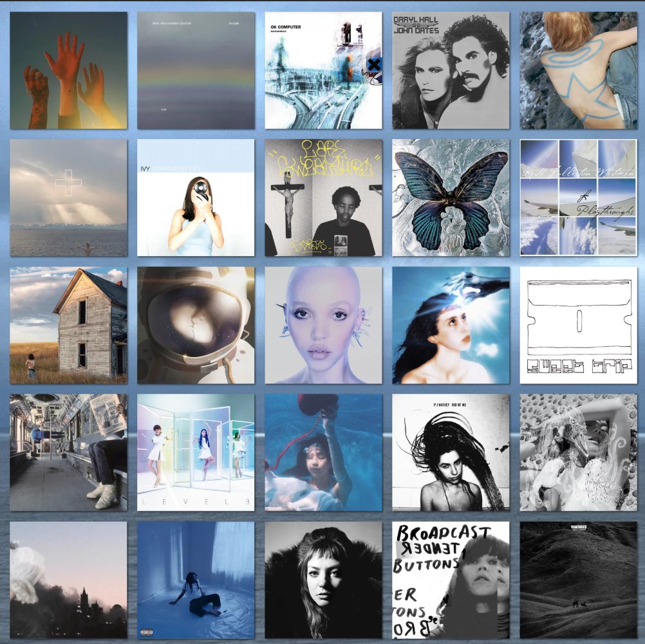Select the cover with blue hand over woman
645x644 pixels.
(451, 326)
